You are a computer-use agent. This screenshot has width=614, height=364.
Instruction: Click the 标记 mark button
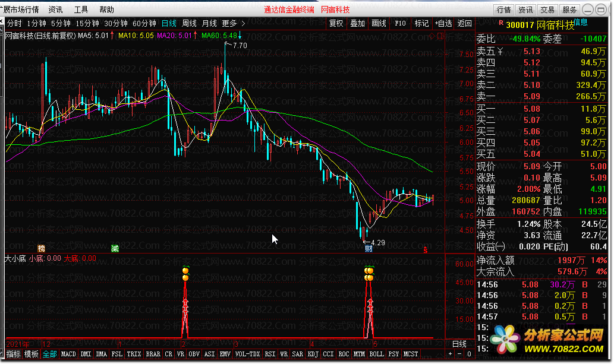(x=422, y=24)
